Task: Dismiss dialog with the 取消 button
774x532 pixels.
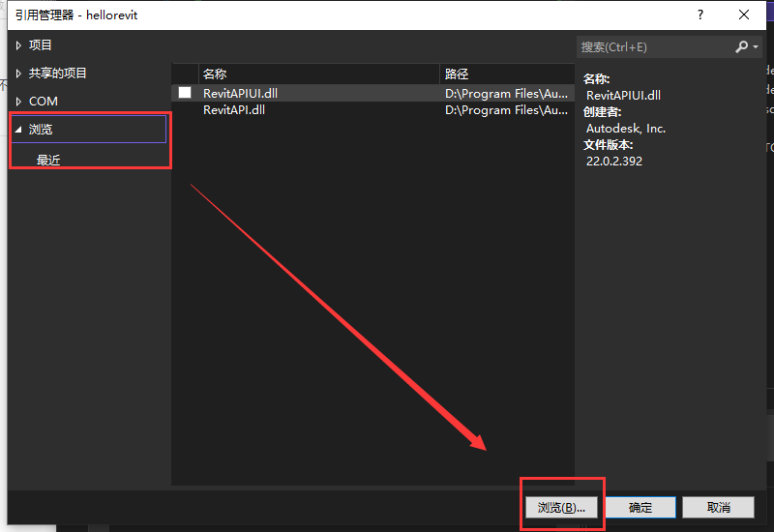Action: [x=718, y=507]
